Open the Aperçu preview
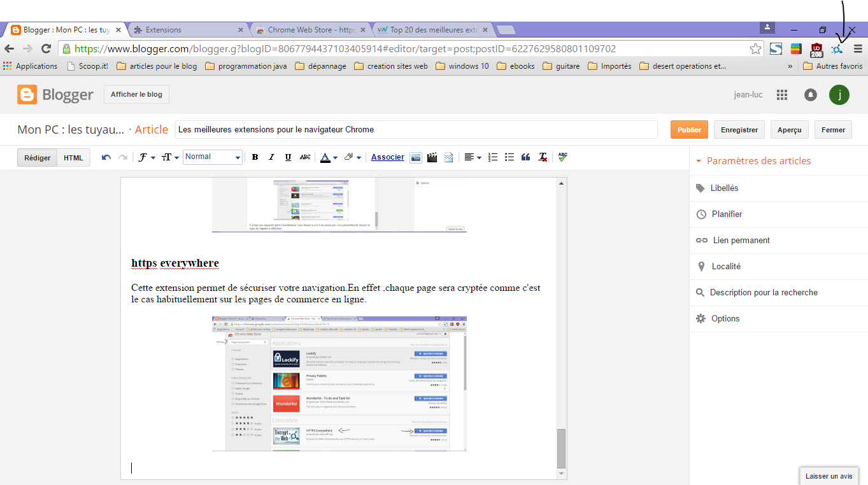The image size is (868, 485). click(x=790, y=129)
